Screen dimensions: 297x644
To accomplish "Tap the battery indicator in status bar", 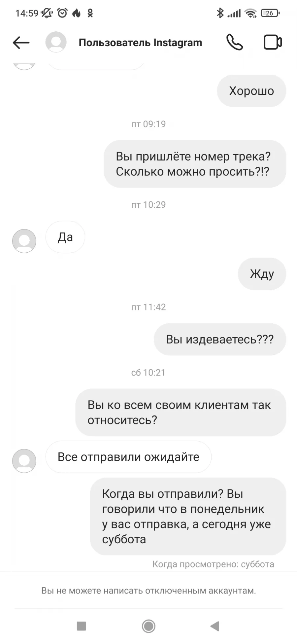I will tap(270, 13).
